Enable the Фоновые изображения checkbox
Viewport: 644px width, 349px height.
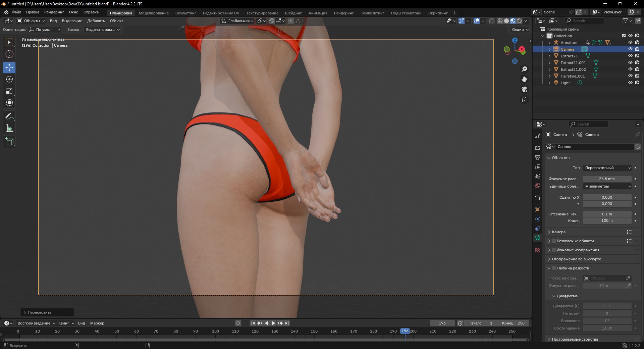[554, 250]
